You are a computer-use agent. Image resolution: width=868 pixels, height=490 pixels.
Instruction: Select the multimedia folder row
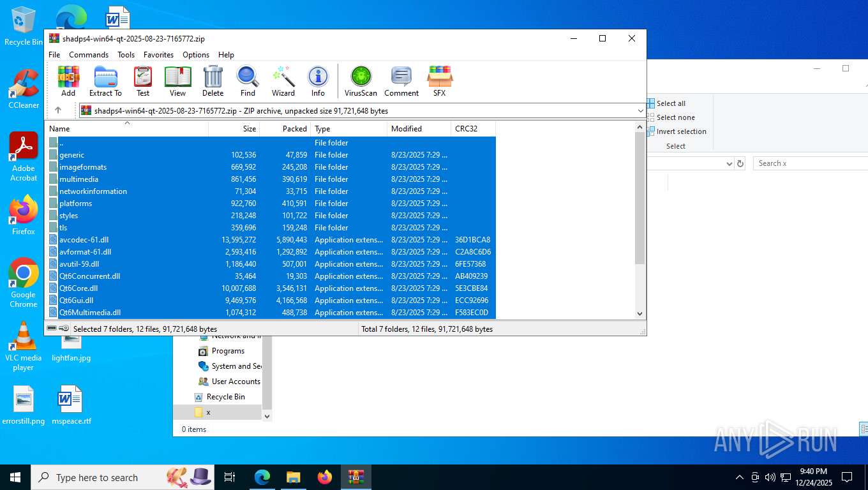[x=270, y=179]
